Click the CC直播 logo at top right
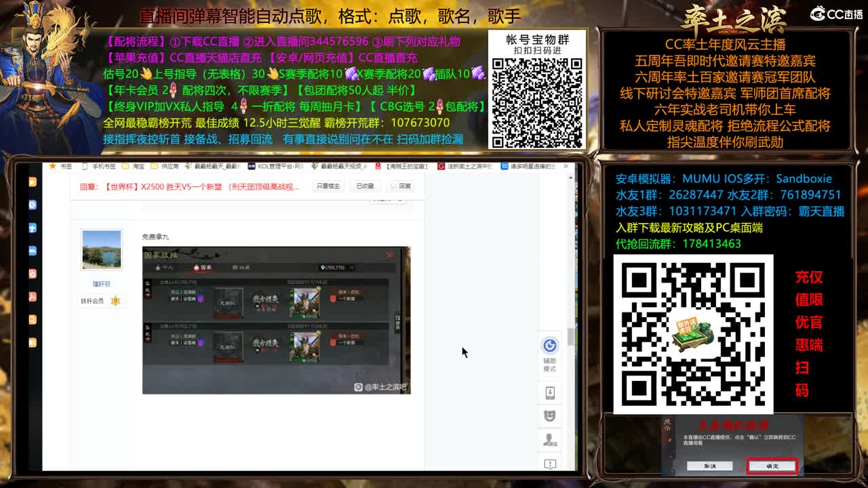The image size is (868, 488). pyautogui.click(x=837, y=14)
